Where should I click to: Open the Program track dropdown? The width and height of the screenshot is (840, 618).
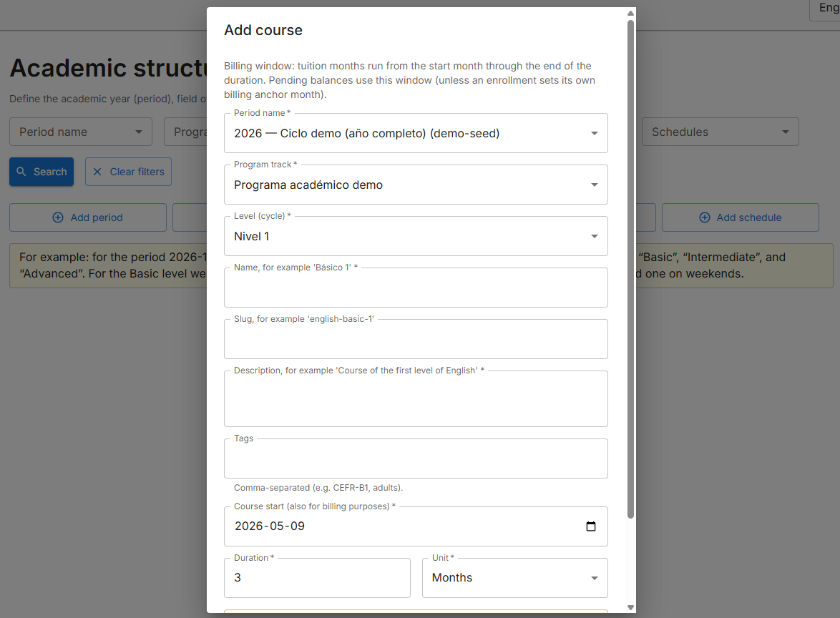[x=416, y=185]
